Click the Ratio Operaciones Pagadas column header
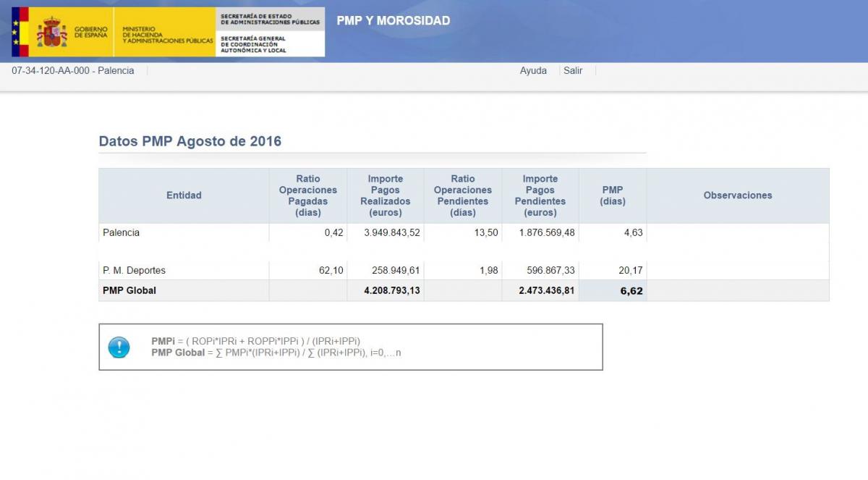The width and height of the screenshot is (868, 480). (308, 195)
